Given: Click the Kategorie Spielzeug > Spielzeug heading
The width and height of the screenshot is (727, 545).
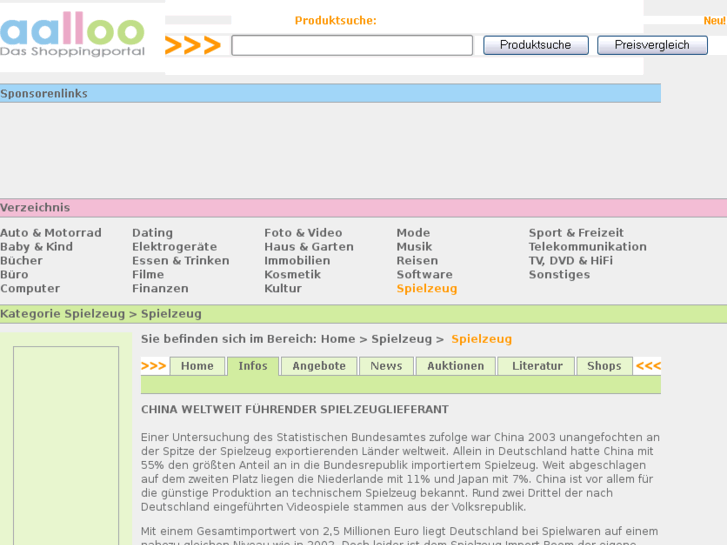Looking at the screenshot, I should point(101,314).
